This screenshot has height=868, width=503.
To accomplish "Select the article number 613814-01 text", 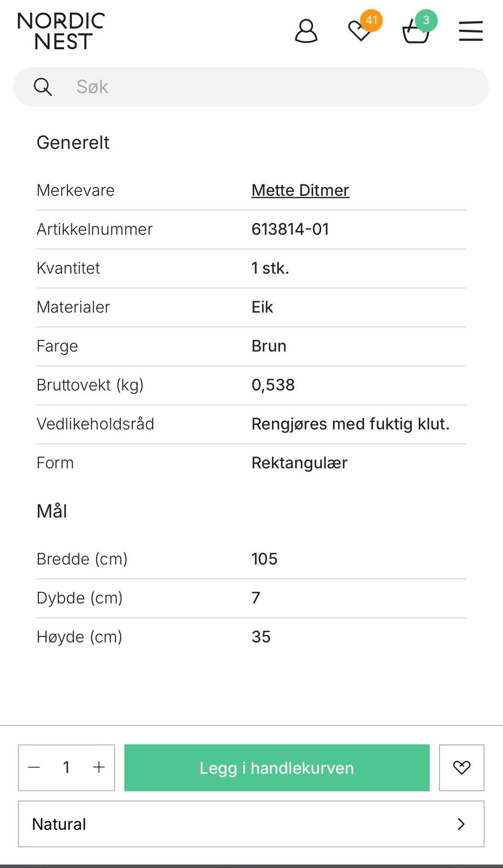I will 290,229.
